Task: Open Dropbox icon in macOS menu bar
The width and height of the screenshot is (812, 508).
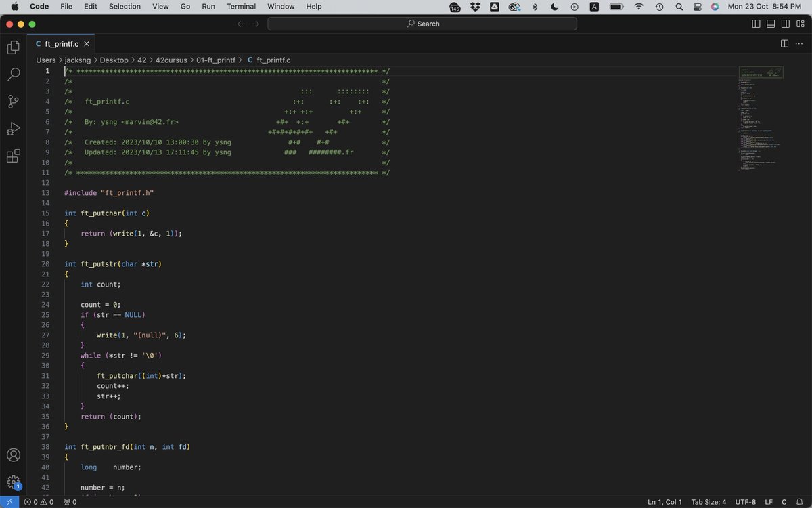Action: click(475, 6)
